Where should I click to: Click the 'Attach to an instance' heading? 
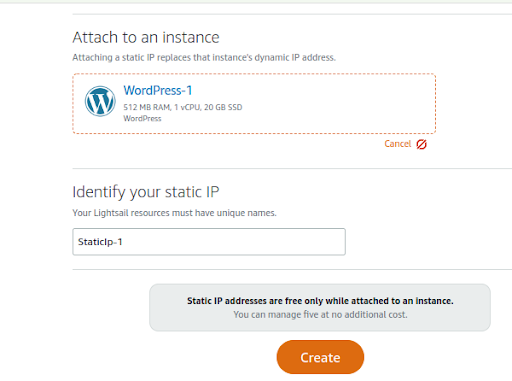146,37
